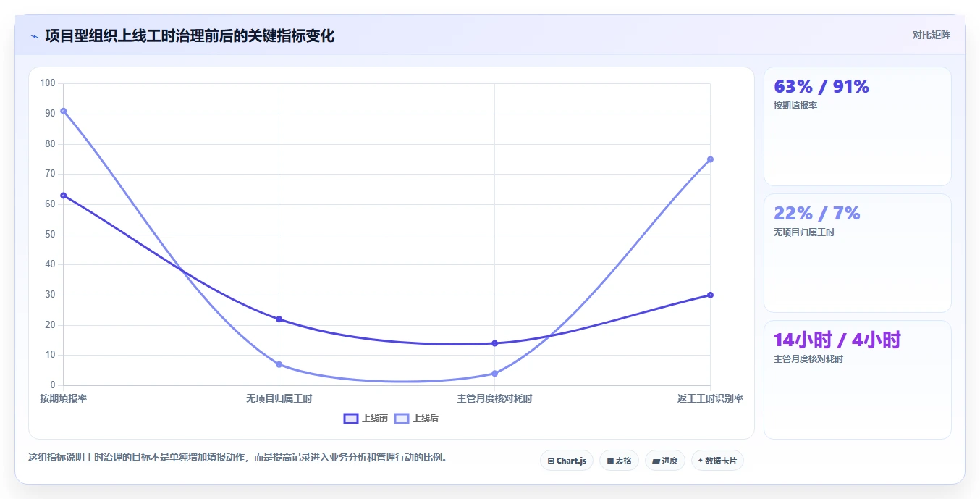Open the 22% / 7% 无项目归属工时 card
The image size is (980, 499).
click(858, 253)
